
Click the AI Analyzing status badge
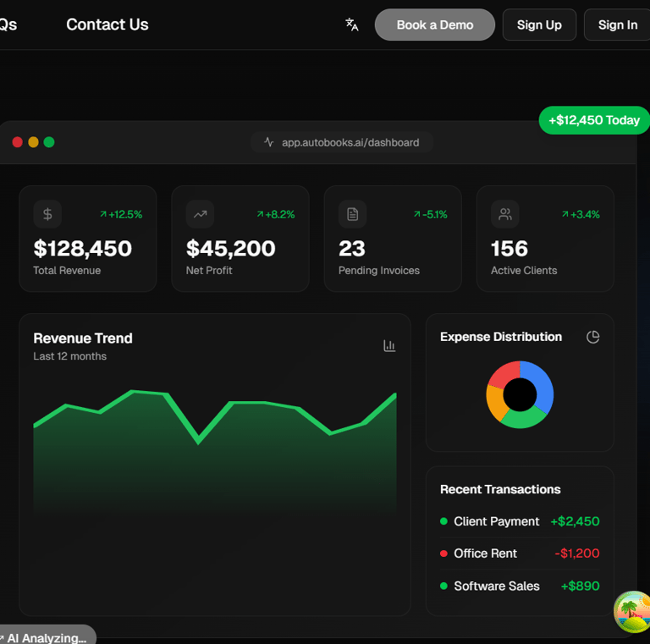(x=47, y=635)
